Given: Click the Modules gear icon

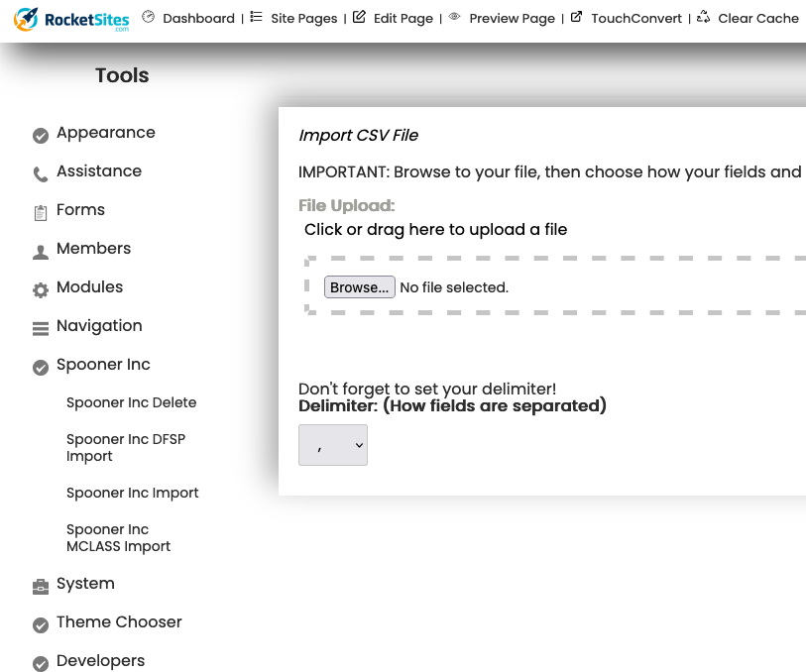Looking at the screenshot, I should 41,290.
